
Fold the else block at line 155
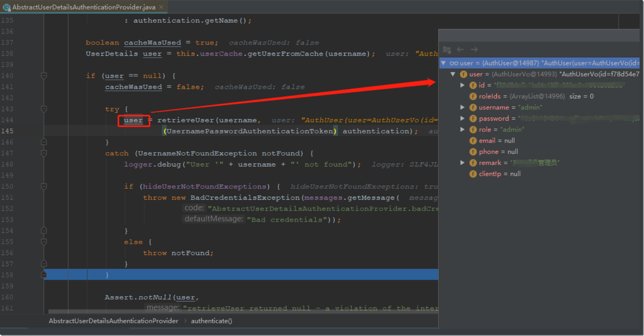44,242
